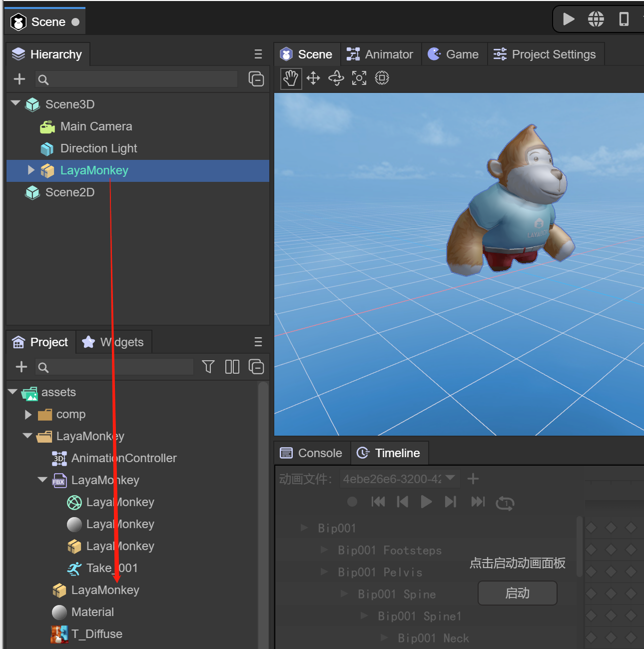The image size is (644, 649).
Task: Click the add button in Hierarchy panel
Action: tap(19, 79)
